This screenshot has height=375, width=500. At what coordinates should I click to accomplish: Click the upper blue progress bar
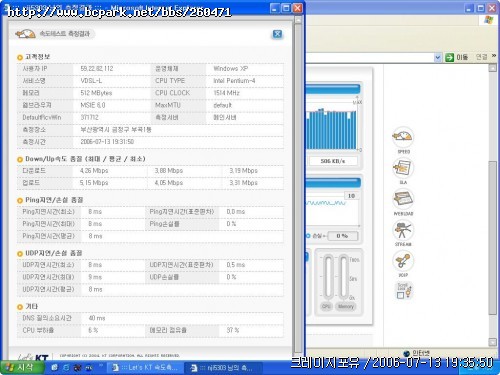[x=333, y=89]
